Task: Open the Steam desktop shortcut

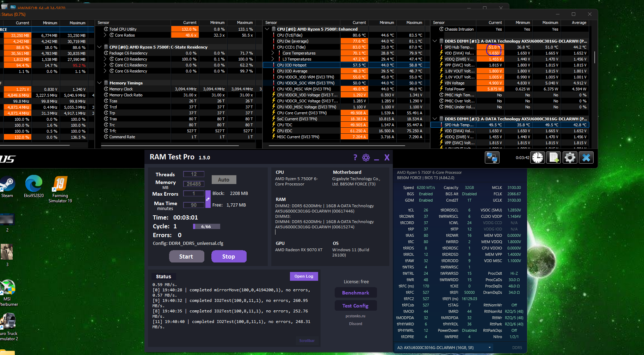Action: pyautogui.click(x=7, y=187)
